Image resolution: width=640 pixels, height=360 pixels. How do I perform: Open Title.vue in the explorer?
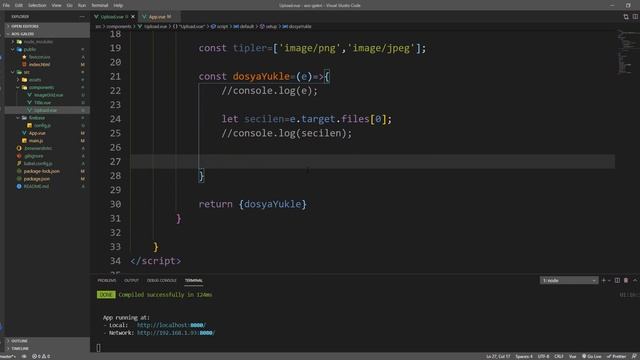42,102
